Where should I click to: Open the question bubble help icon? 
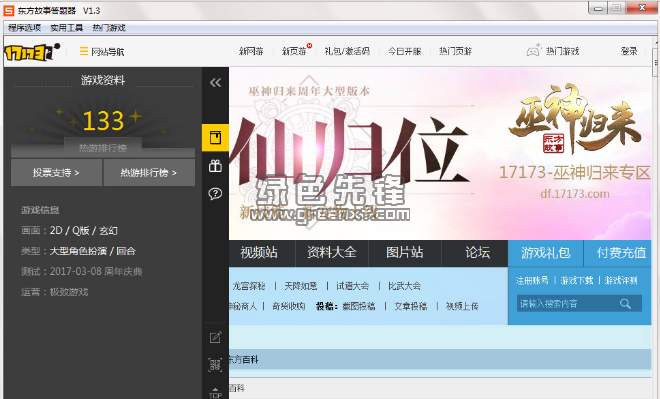coord(216,194)
